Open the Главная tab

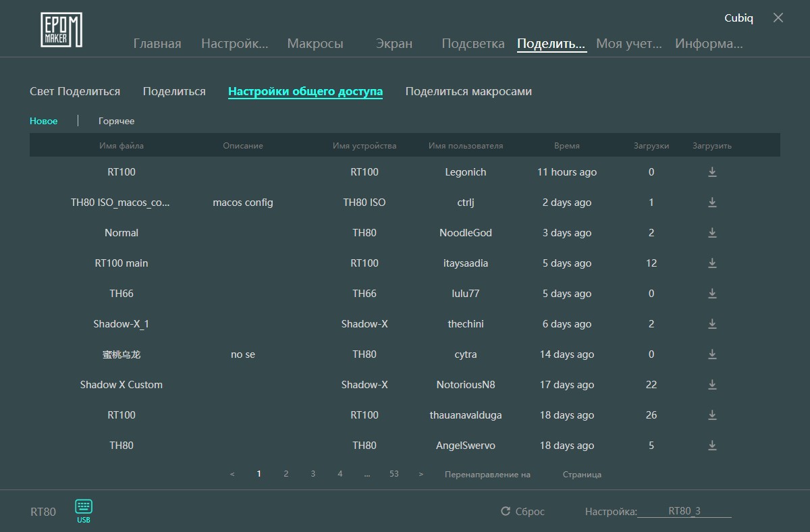(157, 44)
